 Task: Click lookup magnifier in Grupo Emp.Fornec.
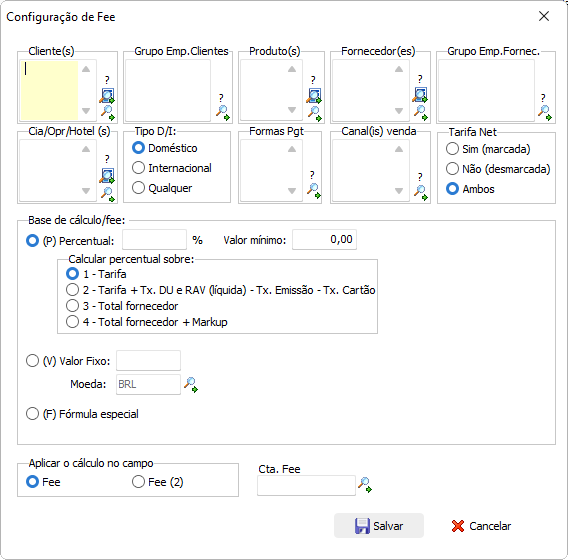point(544,112)
